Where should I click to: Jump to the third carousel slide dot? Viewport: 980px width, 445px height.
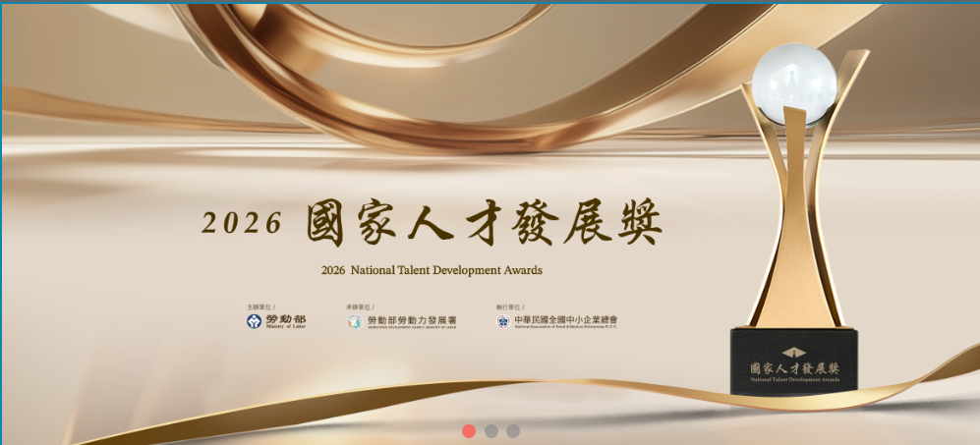point(513,430)
